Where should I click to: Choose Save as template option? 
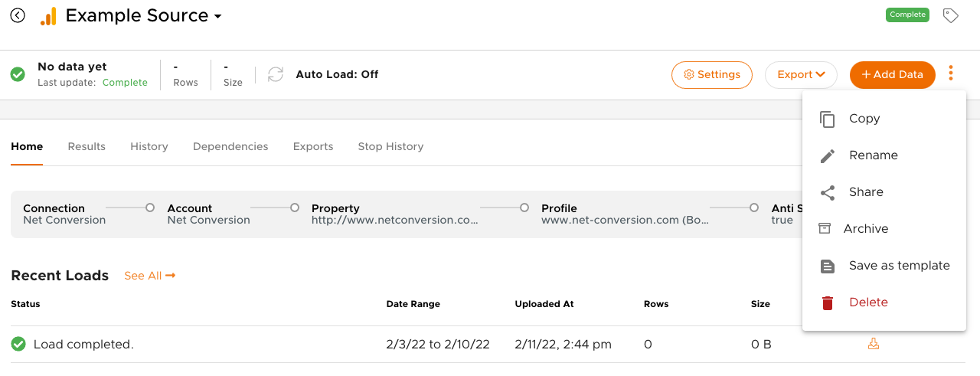(x=899, y=266)
